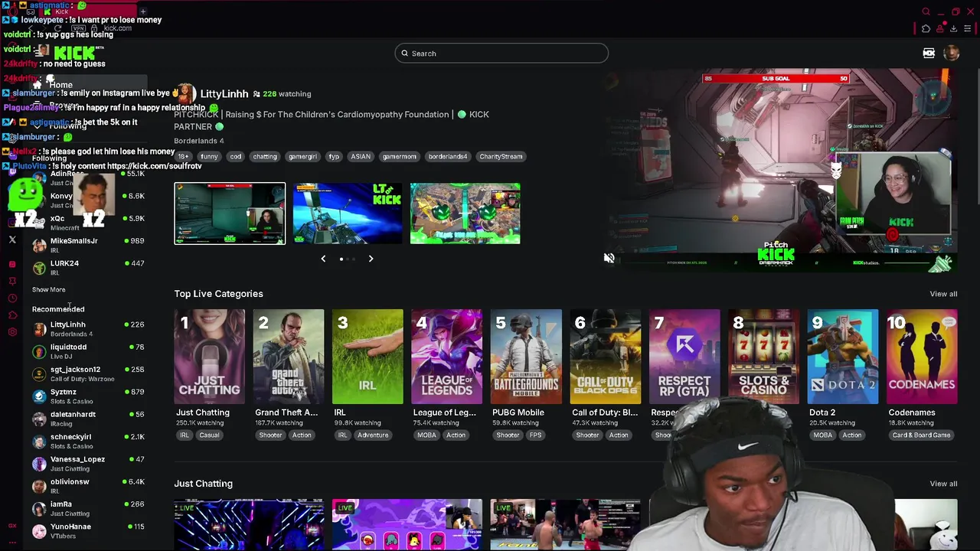Click the 'Card & Board Game' tag

[921, 435]
